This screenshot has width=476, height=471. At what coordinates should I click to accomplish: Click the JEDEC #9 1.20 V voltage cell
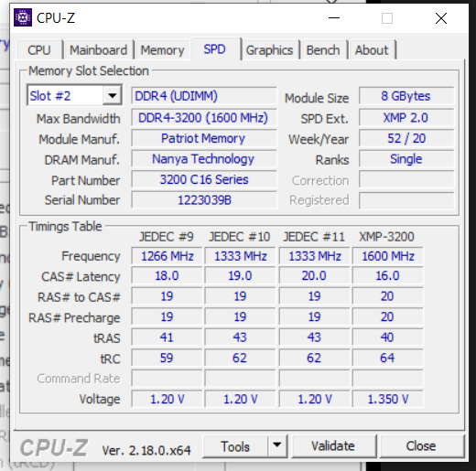tap(167, 399)
